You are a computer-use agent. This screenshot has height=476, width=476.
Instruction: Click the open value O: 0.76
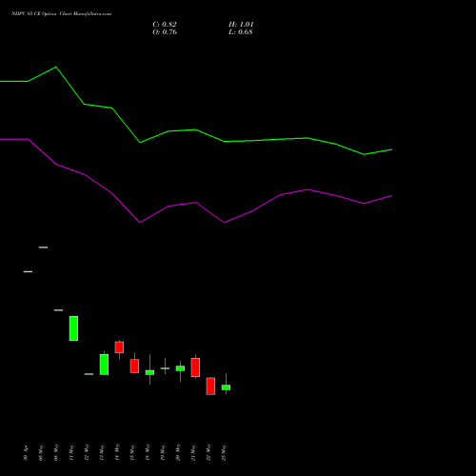point(165,32)
